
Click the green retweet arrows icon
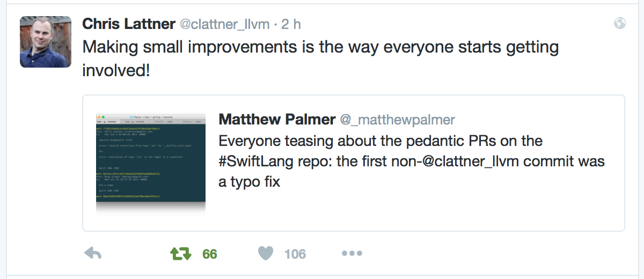point(181,254)
